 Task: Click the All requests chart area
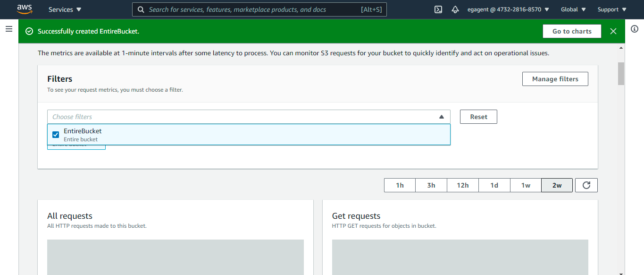coord(176,257)
